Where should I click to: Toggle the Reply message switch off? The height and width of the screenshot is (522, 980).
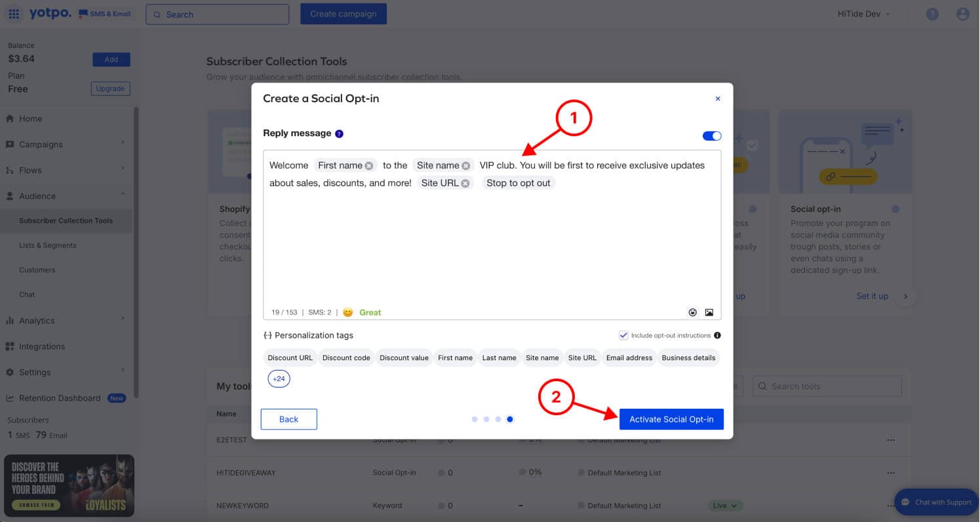point(711,136)
